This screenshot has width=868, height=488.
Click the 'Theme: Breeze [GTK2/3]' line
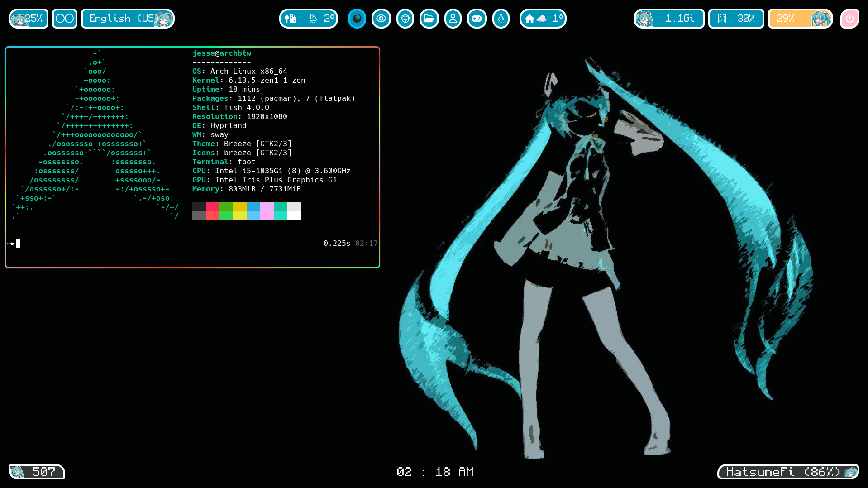point(242,144)
